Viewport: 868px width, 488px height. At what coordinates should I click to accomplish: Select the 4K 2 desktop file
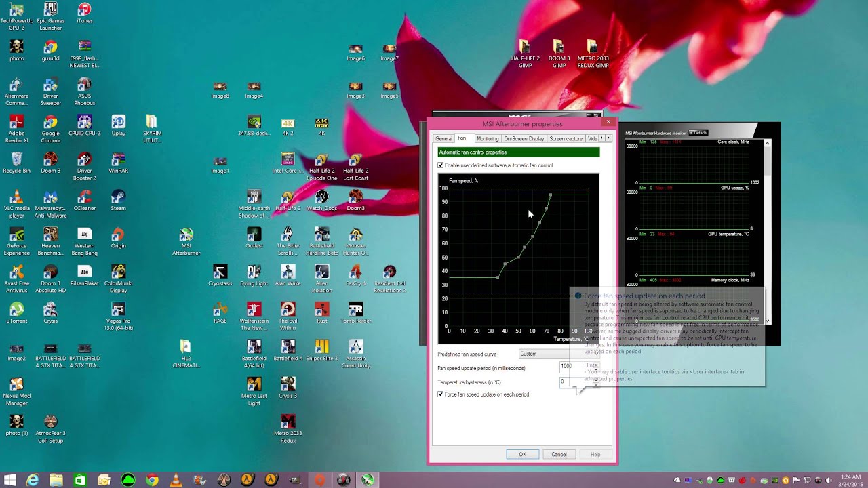(288, 126)
